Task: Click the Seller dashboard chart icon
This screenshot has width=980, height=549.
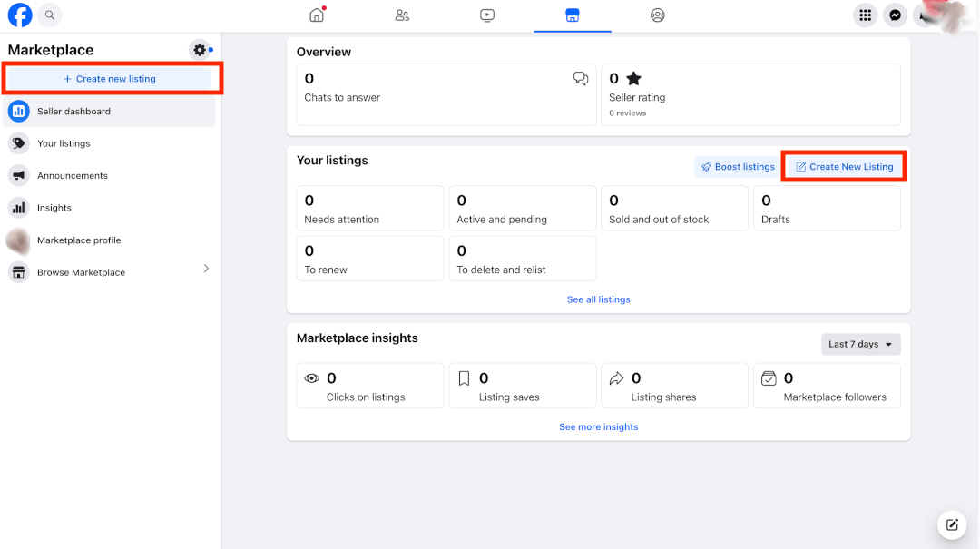Action: (x=19, y=112)
